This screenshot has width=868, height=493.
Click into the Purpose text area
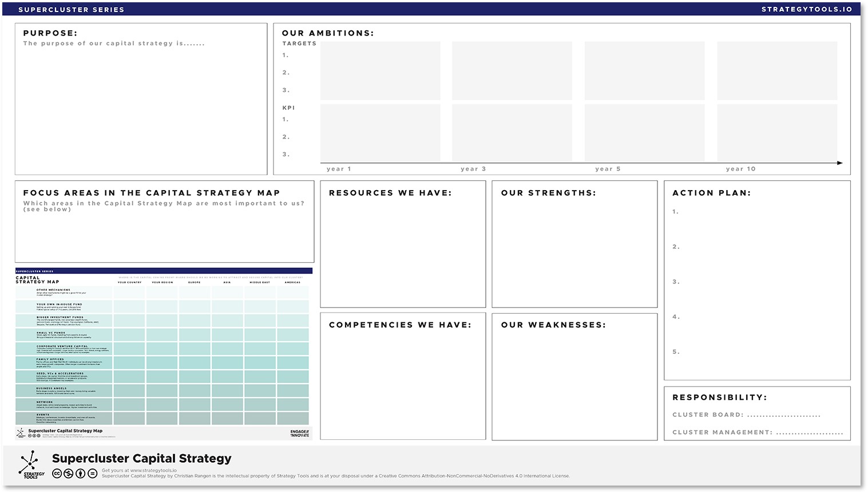coord(141,109)
